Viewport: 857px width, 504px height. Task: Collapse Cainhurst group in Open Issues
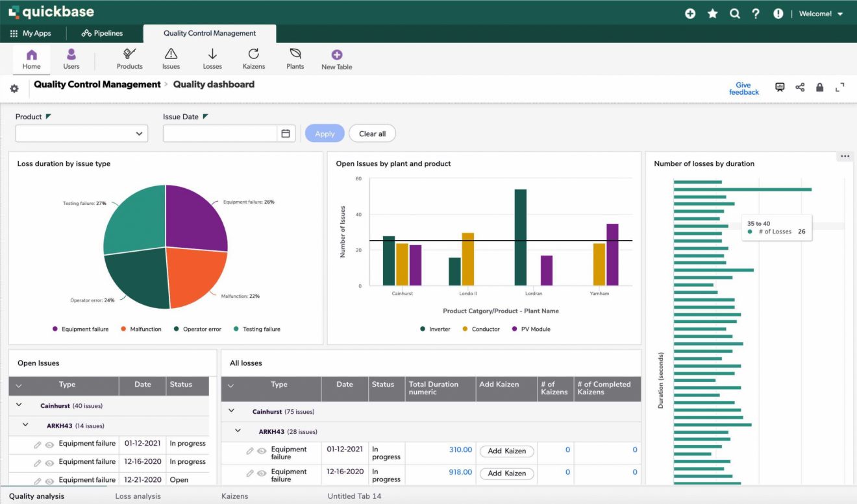pos(19,405)
